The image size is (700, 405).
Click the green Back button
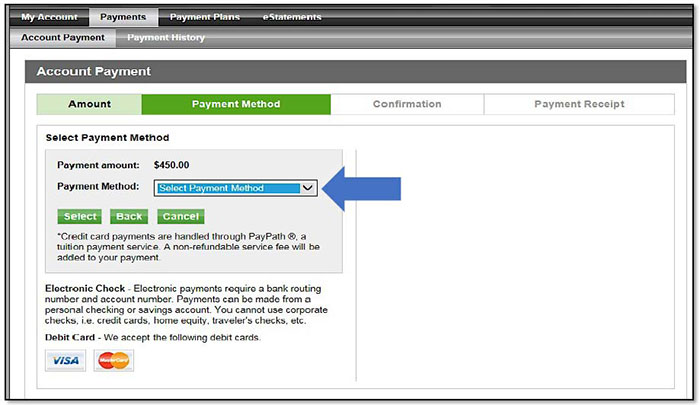pyautogui.click(x=129, y=217)
